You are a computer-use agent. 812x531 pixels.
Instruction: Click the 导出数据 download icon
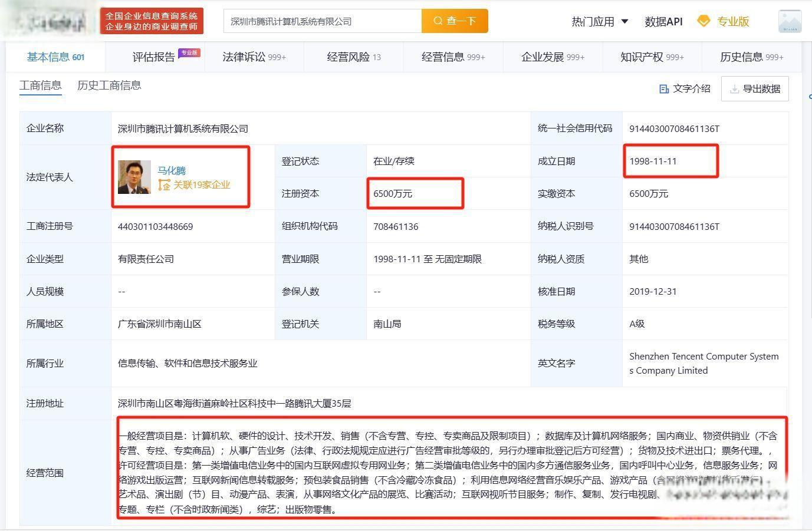[734, 89]
